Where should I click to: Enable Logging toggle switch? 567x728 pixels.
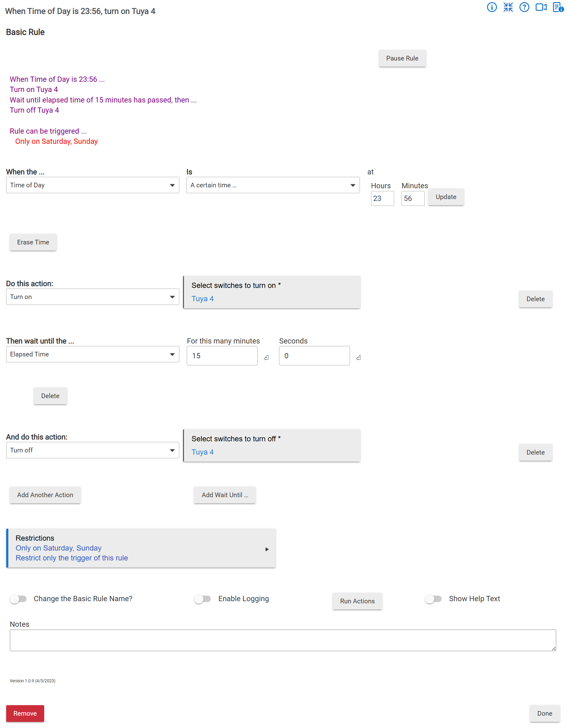point(203,599)
